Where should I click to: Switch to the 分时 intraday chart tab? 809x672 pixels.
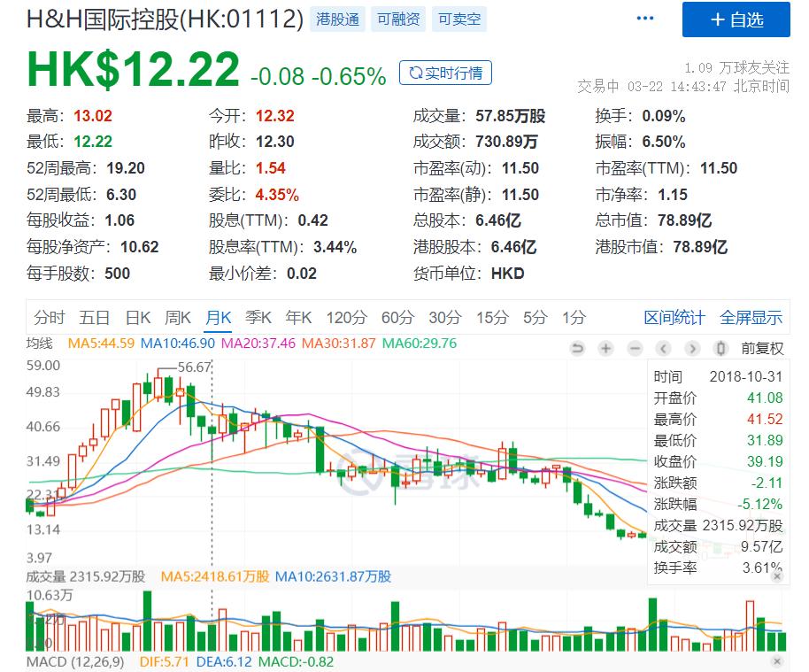49,316
